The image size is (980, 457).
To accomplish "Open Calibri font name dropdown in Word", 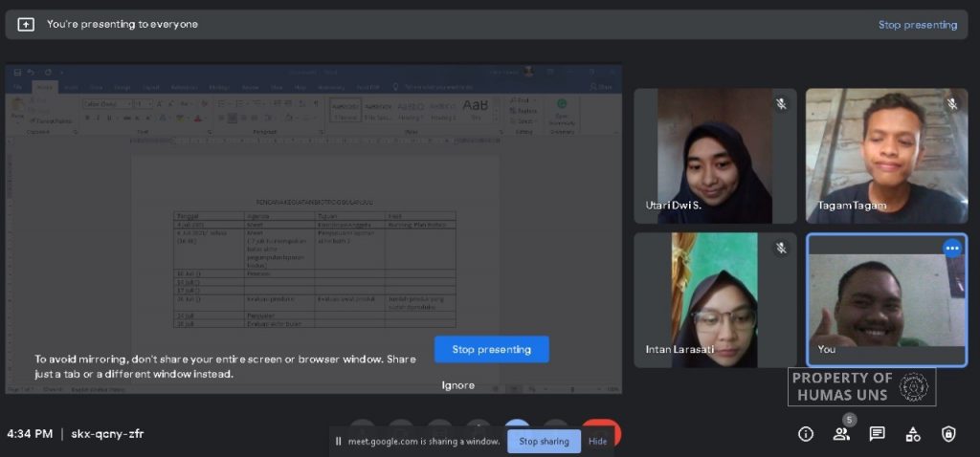I will (x=107, y=104).
